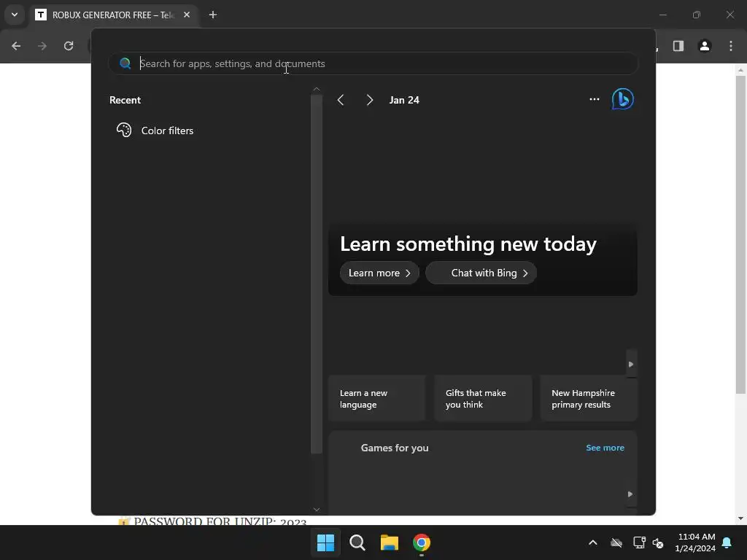Click the search field for apps and settings
The width and height of the screenshot is (747, 560).
(373, 63)
